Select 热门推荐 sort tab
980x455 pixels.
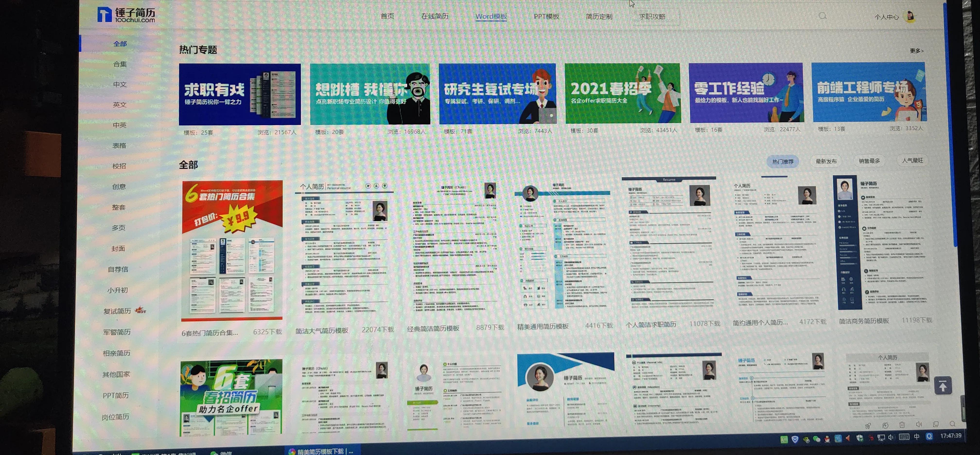click(x=783, y=162)
